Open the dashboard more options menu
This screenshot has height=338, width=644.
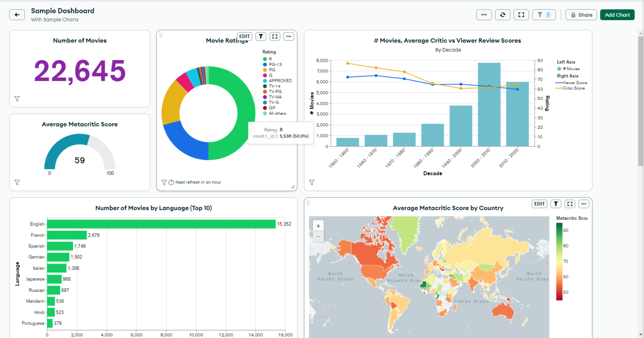pos(484,14)
